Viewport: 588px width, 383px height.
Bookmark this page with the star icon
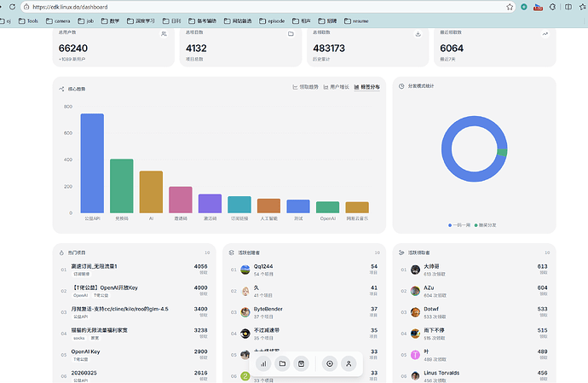(x=510, y=7)
